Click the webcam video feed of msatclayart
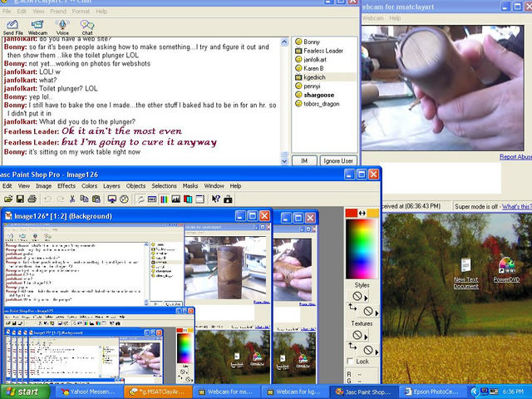Viewport: 532px width, 399px height. pos(443,87)
